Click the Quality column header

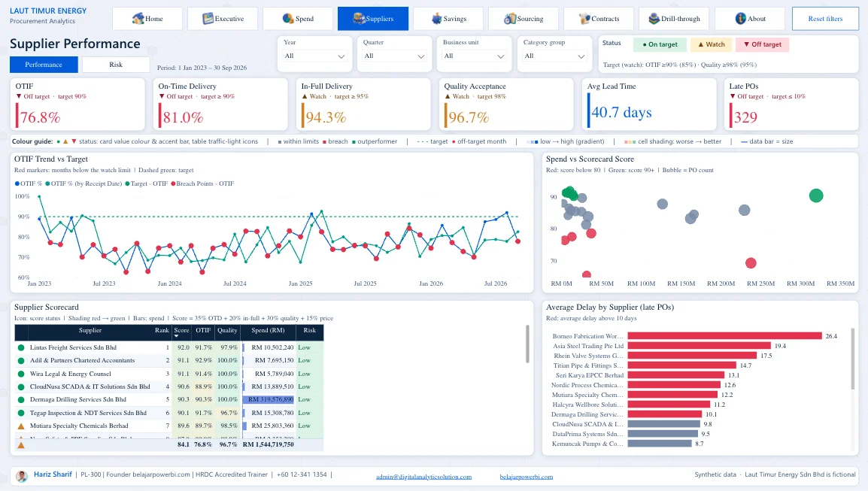pyautogui.click(x=227, y=331)
